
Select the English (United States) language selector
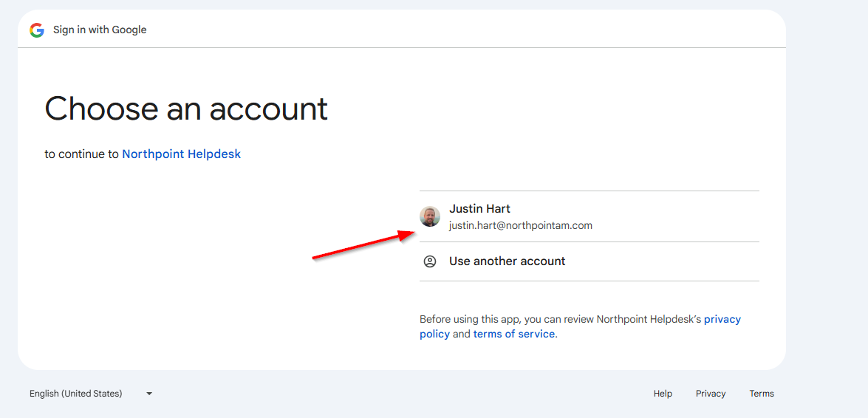coord(76,394)
